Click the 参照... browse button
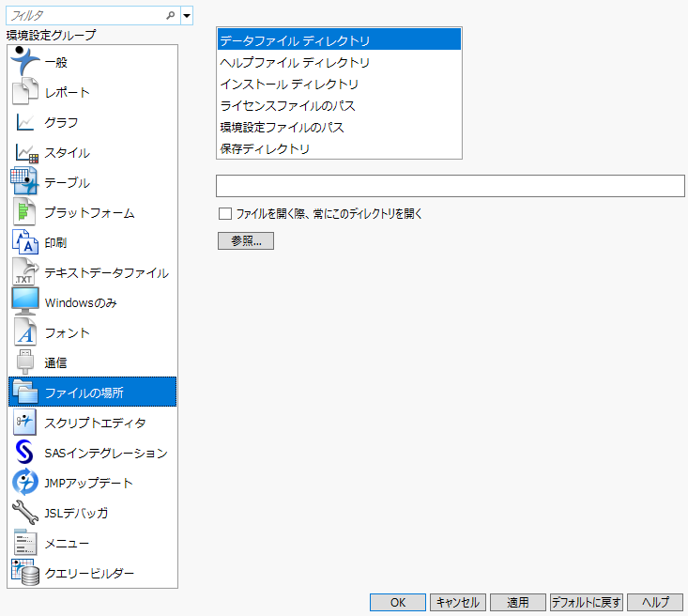 pos(245,241)
